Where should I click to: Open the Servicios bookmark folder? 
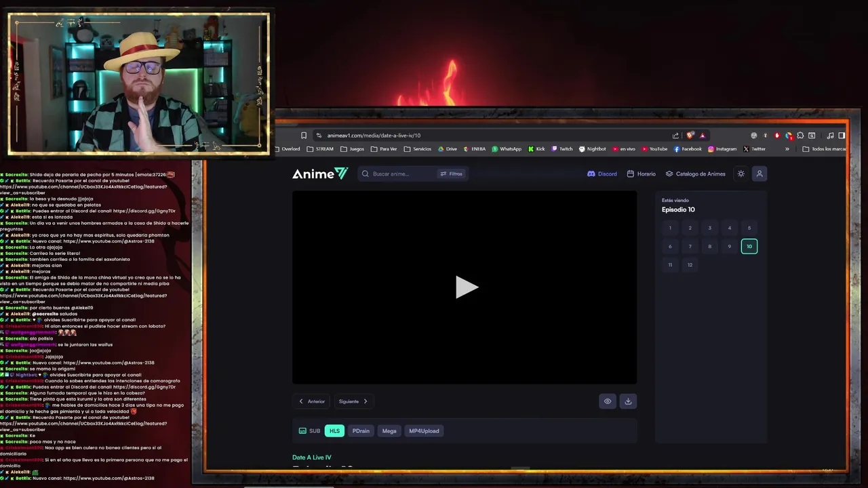pyautogui.click(x=417, y=149)
